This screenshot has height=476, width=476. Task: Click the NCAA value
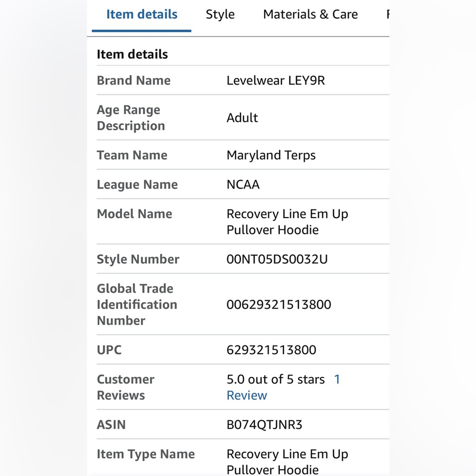click(243, 185)
